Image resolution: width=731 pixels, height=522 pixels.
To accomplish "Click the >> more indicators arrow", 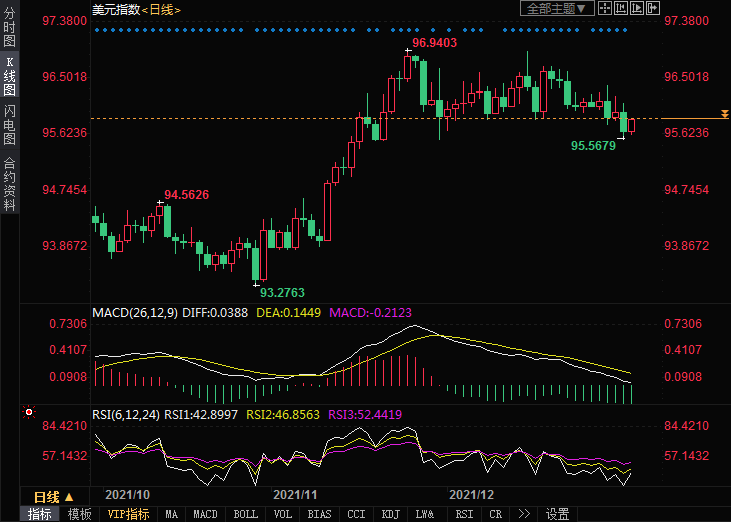I will pos(524,514).
